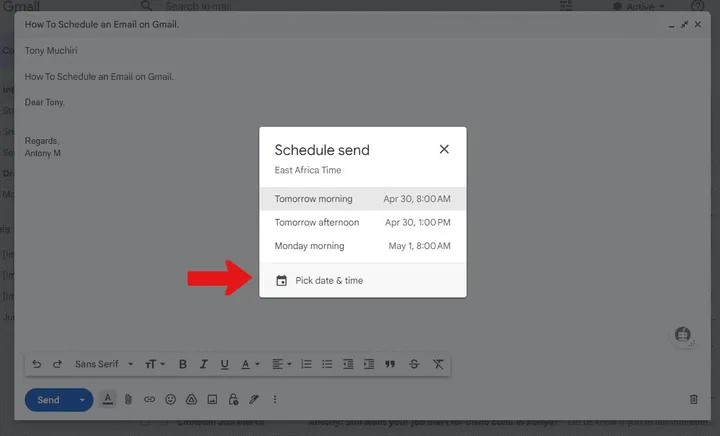Toggle bold formatting
The height and width of the screenshot is (436, 720).
pos(182,365)
